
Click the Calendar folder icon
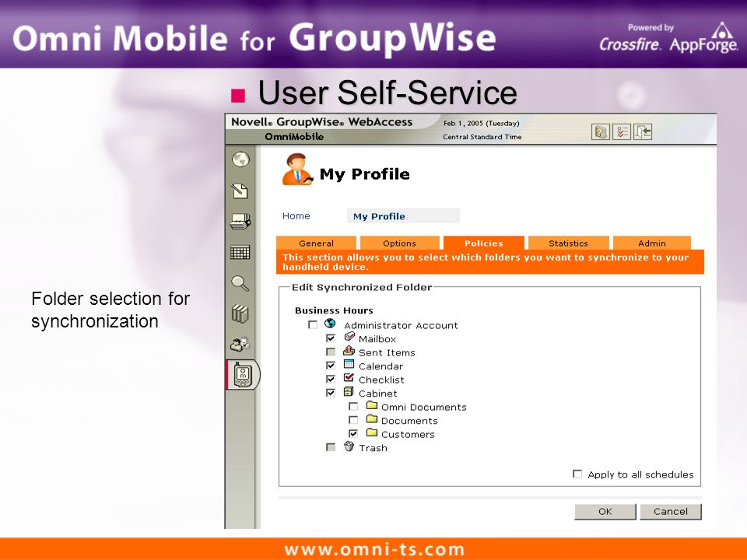pos(349,364)
